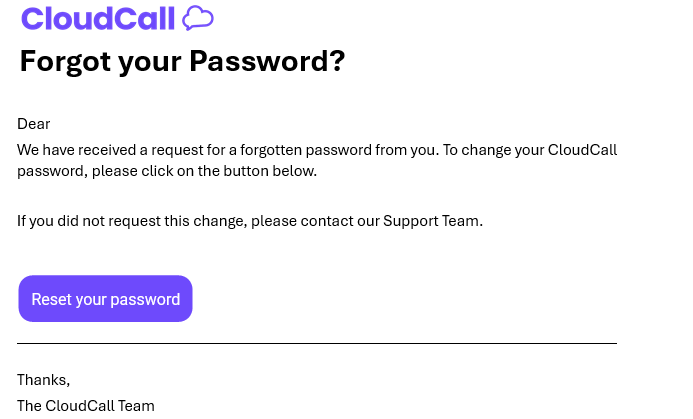This screenshot has height=419, width=693.
Task: Click the phrase 'button below.'
Action: click(x=270, y=171)
